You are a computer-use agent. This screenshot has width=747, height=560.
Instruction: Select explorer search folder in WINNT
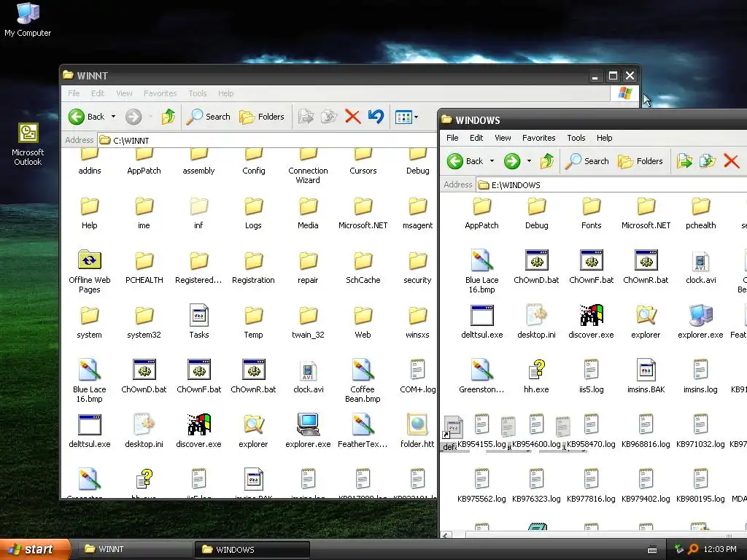[x=253, y=430]
